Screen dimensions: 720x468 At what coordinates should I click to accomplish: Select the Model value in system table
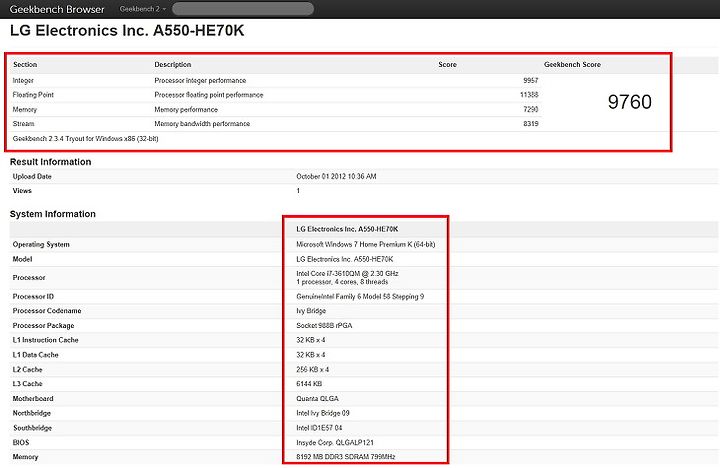click(345, 259)
